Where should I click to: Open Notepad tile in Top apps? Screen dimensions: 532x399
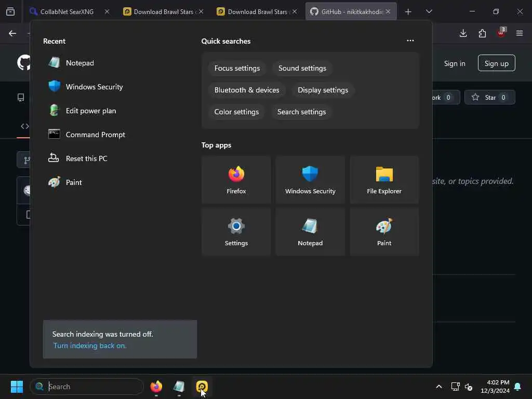pyautogui.click(x=310, y=232)
